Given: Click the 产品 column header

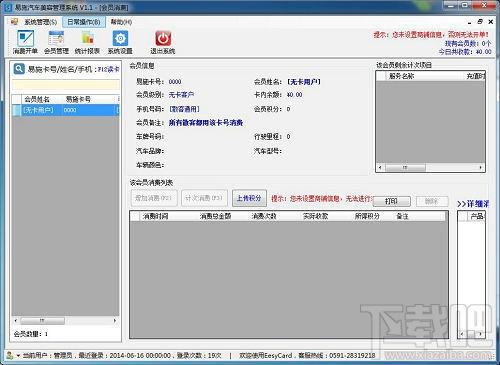Looking at the screenshot, I should point(477,216).
